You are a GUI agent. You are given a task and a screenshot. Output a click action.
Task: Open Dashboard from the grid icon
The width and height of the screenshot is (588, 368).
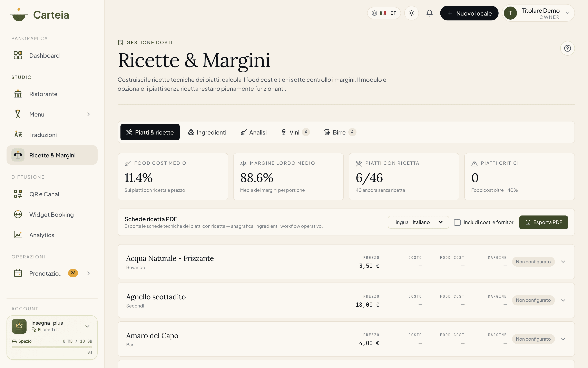(x=18, y=55)
